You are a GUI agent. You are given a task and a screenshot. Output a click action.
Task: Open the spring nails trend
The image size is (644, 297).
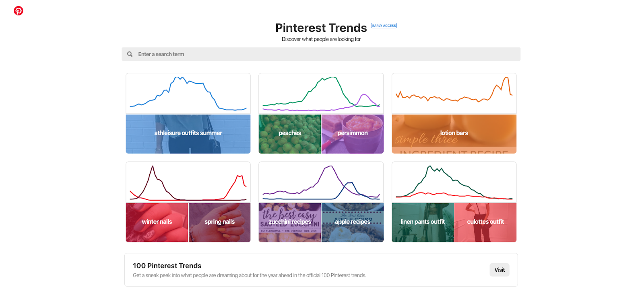click(x=219, y=221)
